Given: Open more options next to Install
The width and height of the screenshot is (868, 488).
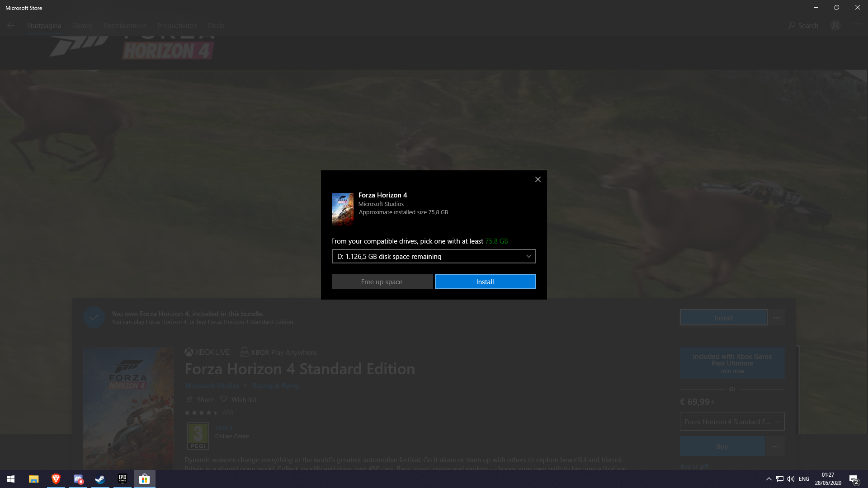Looking at the screenshot, I should pyautogui.click(x=777, y=318).
